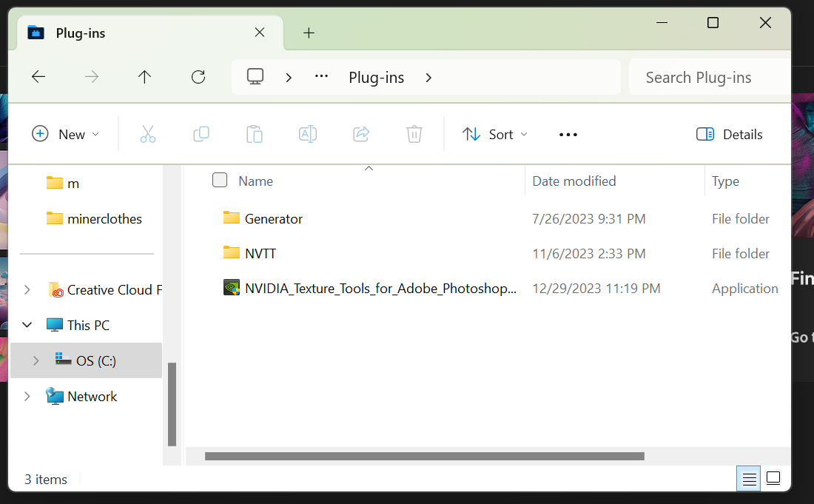Switch view to large icons layout

(773, 478)
